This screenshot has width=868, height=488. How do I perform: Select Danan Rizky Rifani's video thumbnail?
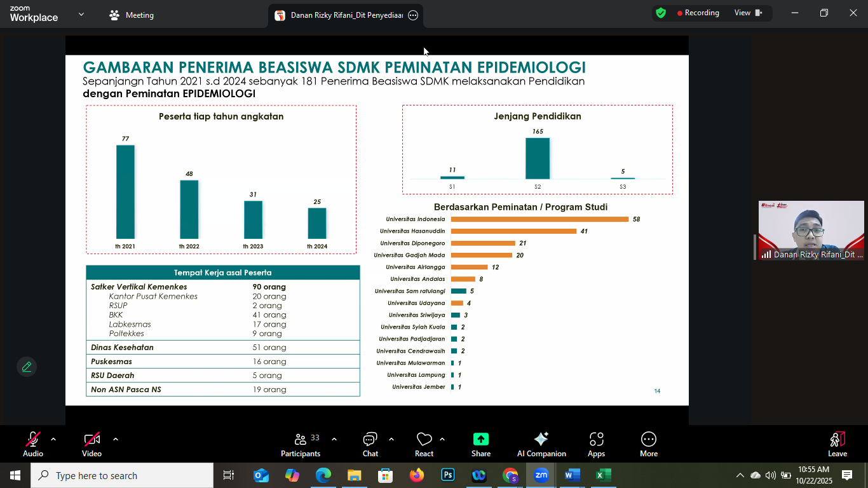click(x=811, y=231)
